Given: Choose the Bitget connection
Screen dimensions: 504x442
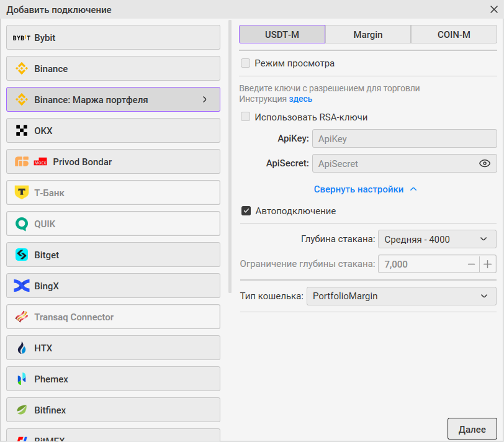Looking at the screenshot, I should point(113,255).
